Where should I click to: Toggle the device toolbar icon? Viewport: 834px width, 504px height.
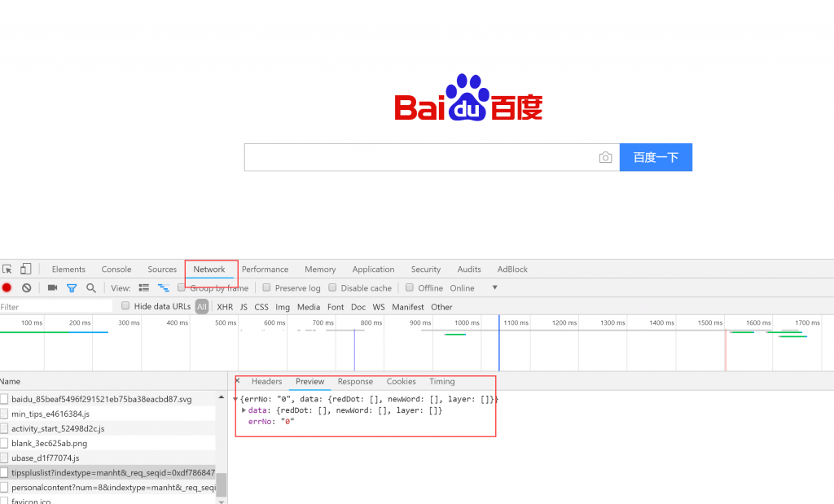click(x=25, y=269)
